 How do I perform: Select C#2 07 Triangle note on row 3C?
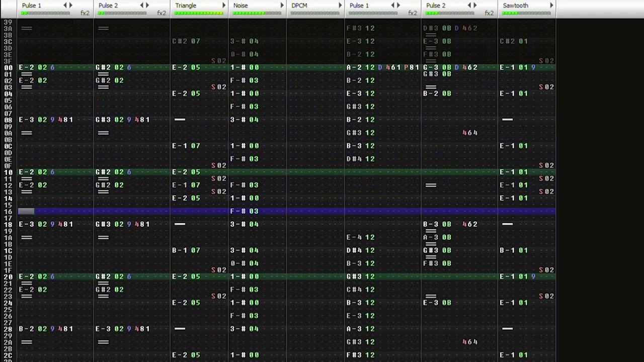coord(186,41)
